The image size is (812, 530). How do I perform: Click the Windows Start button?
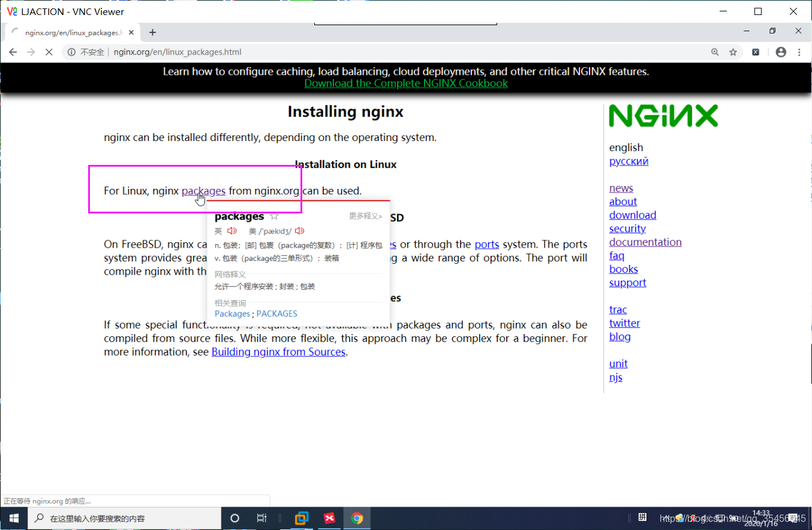coord(14,518)
